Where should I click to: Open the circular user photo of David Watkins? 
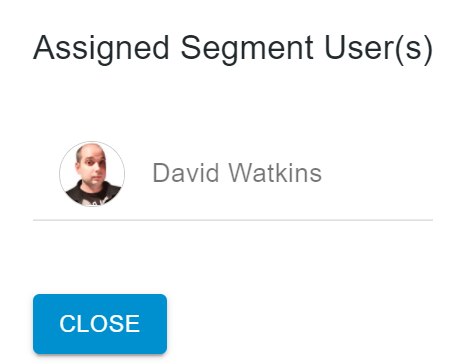pyautogui.click(x=92, y=174)
